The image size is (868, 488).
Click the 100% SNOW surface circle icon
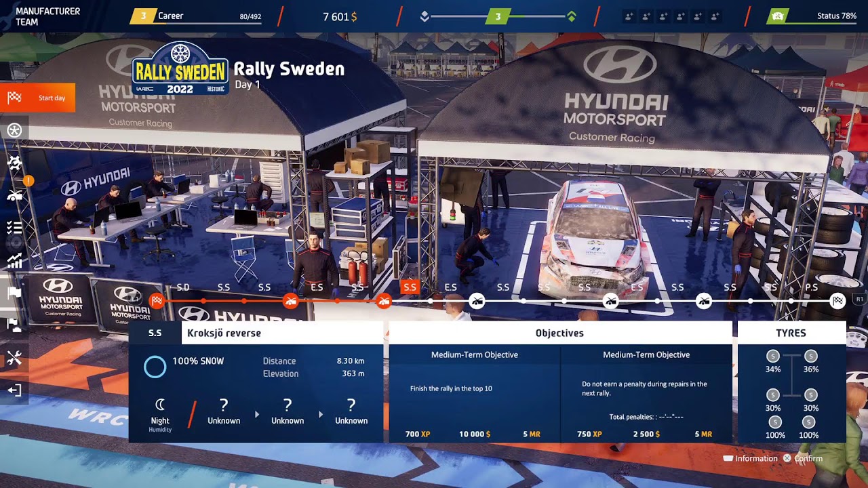click(155, 367)
